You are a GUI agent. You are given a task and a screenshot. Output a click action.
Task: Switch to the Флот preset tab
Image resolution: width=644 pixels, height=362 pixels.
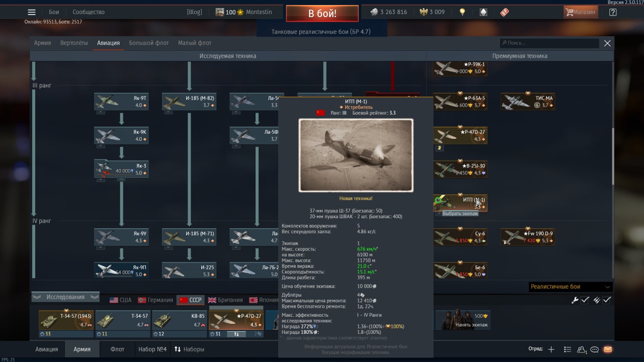[x=117, y=349]
